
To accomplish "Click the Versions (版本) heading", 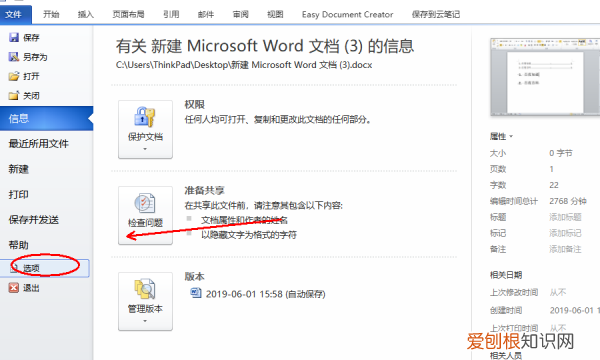I will pos(194,276).
